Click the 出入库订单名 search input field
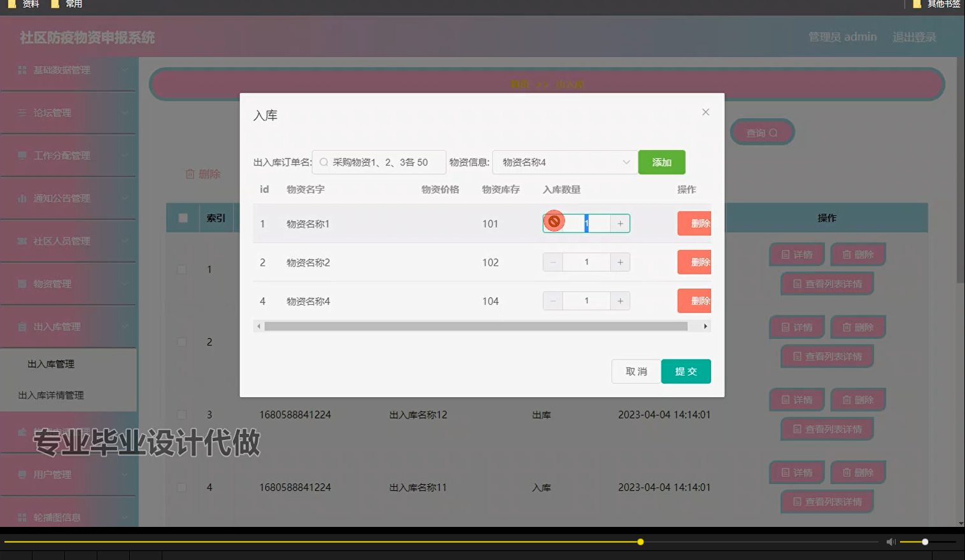The height and width of the screenshot is (560, 965). tap(379, 162)
